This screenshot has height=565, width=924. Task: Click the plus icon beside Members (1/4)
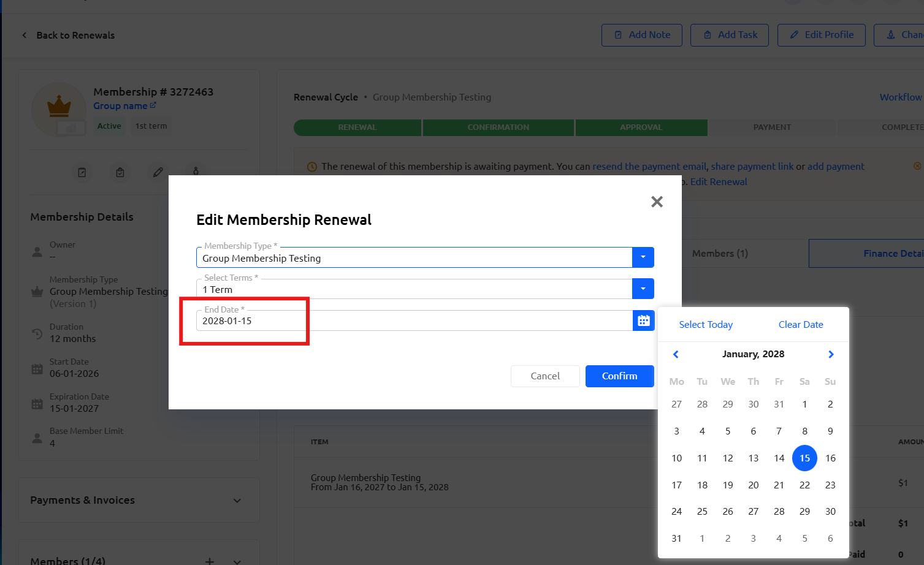coord(210,561)
